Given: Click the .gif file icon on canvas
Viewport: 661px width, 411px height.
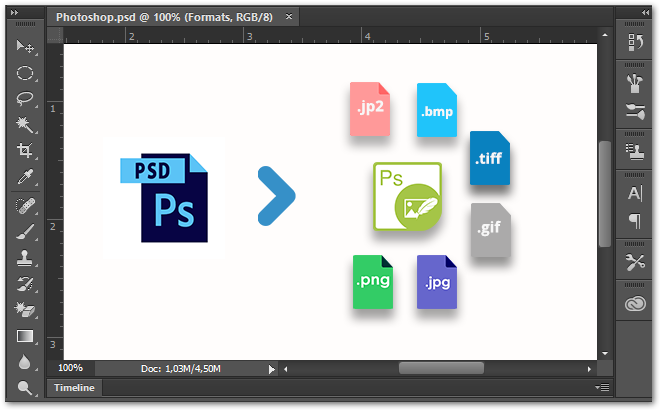Looking at the screenshot, I should coord(491,230).
